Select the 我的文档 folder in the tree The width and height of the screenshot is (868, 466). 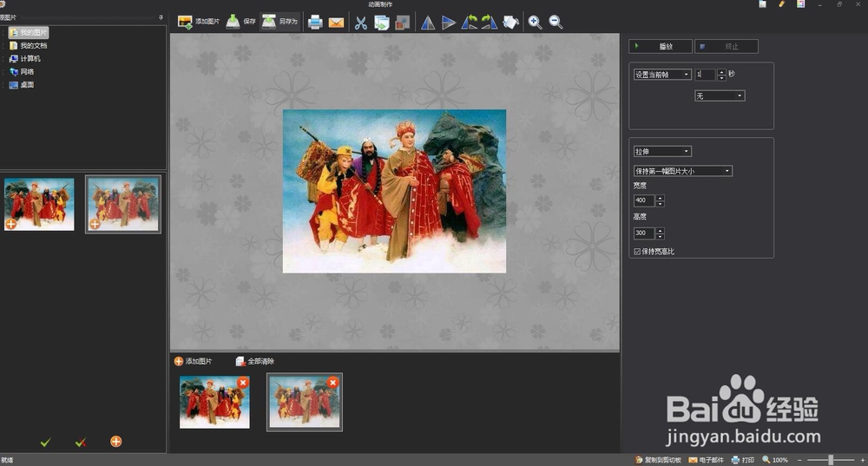tap(29, 45)
